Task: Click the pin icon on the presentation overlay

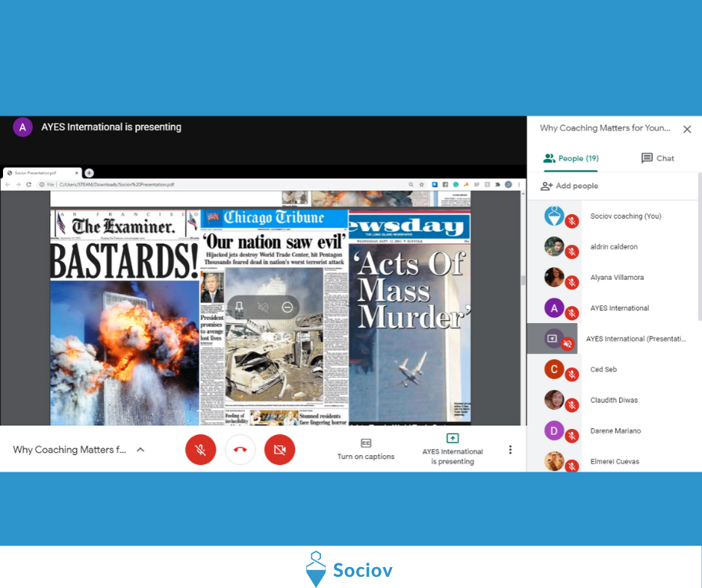Action: (x=239, y=307)
